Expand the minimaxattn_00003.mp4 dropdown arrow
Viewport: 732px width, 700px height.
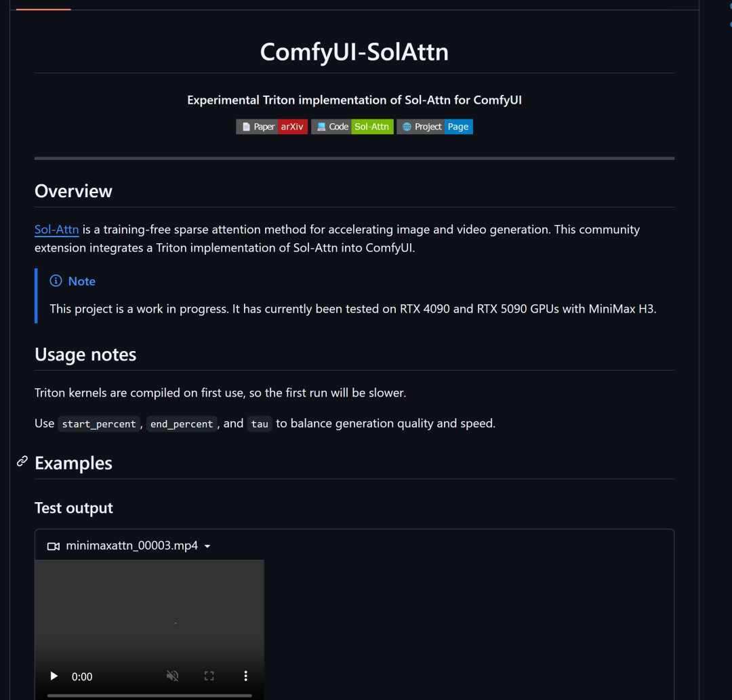207,546
